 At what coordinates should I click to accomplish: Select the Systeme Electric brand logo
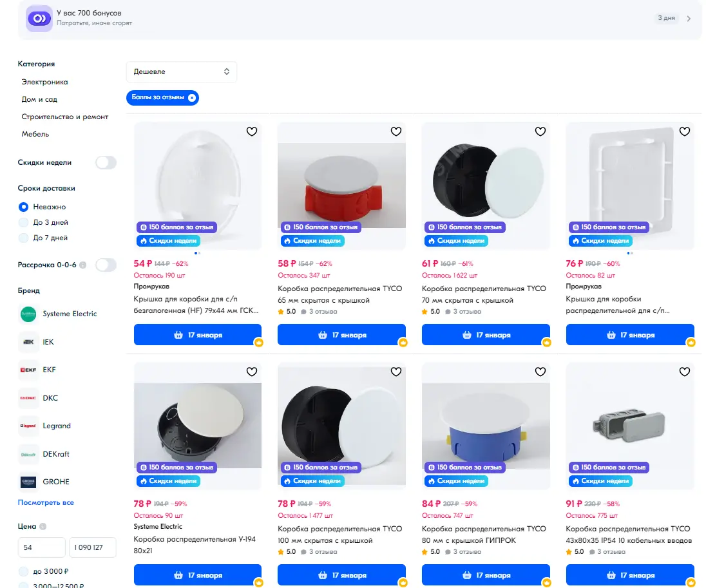pos(28,314)
